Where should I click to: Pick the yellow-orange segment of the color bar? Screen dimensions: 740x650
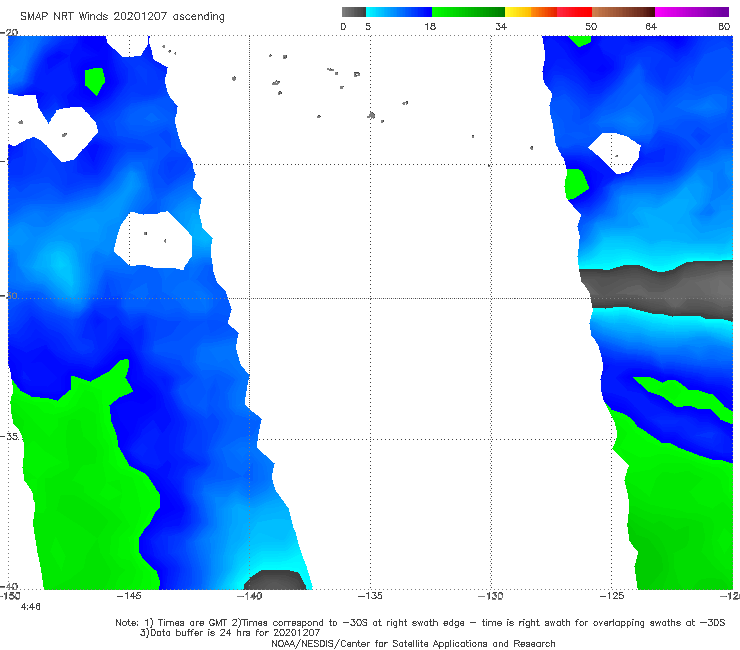pyautogui.click(x=530, y=12)
